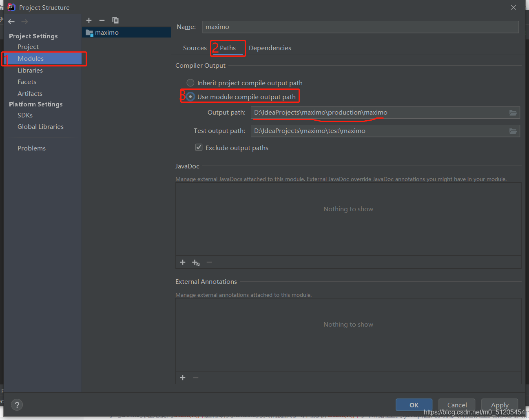
Task: Add external annotation with plus icon
Action: click(183, 378)
